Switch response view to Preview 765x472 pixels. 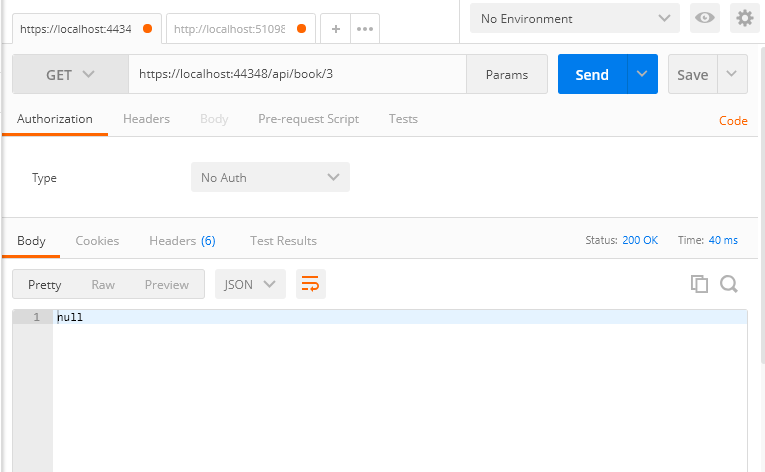166,285
